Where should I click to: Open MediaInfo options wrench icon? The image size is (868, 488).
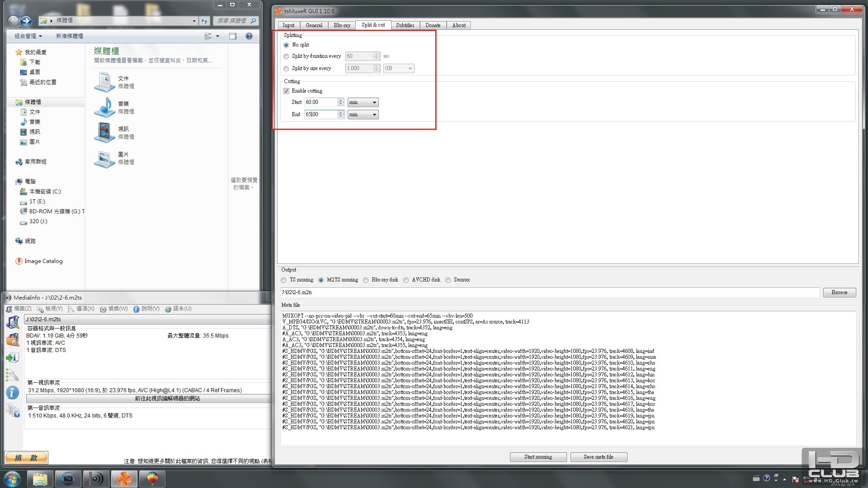[x=12, y=375]
